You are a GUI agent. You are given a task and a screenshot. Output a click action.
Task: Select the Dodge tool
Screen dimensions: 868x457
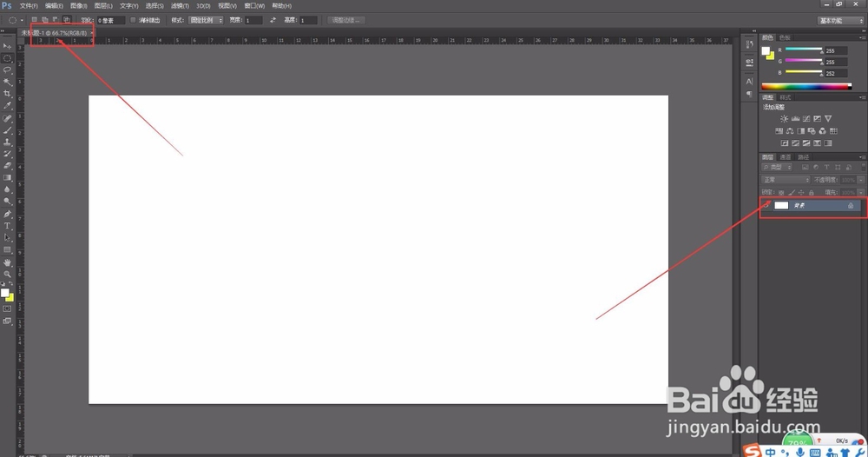point(7,202)
